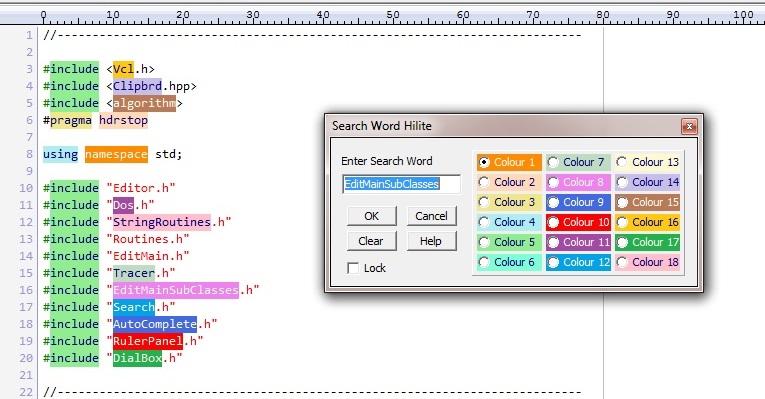Click "EditMain.h" on line 14
This screenshot has height=399, width=765.
[x=148, y=256]
